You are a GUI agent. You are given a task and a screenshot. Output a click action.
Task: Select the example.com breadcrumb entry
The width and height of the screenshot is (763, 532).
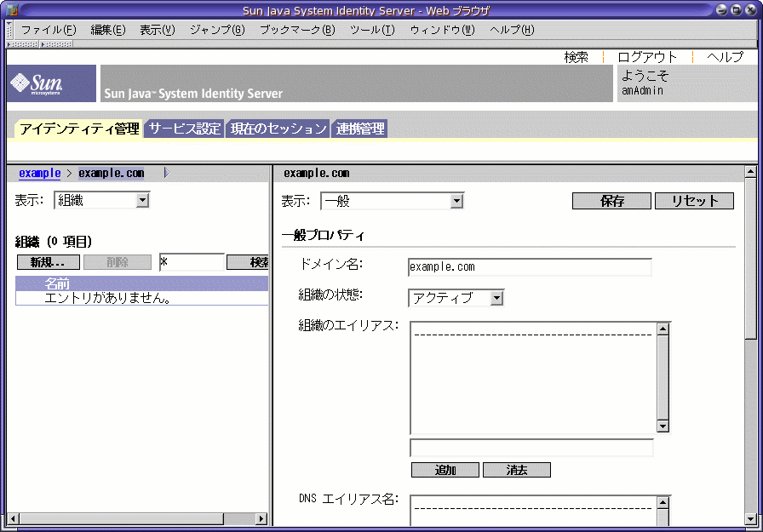(x=112, y=173)
